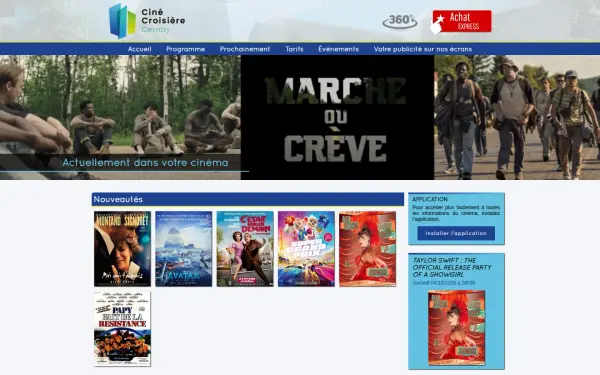Open the Taylor Swift event poster in sidebar

[x=457, y=328]
